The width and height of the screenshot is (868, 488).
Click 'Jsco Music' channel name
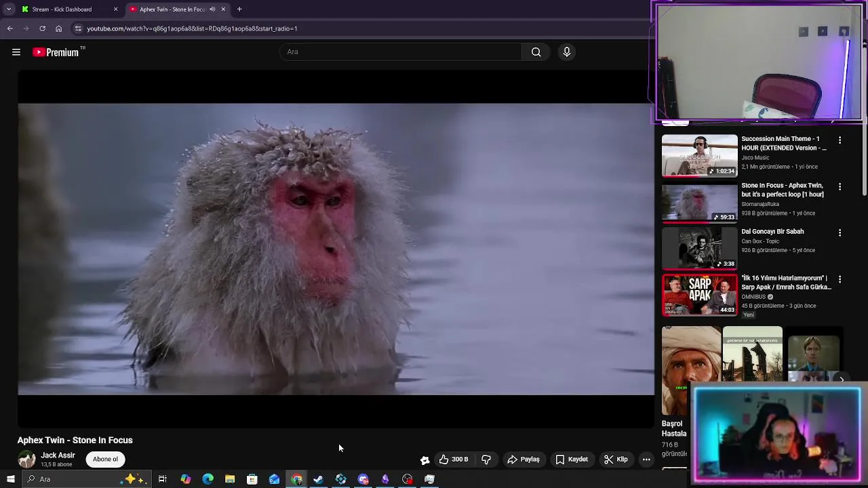pos(755,157)
